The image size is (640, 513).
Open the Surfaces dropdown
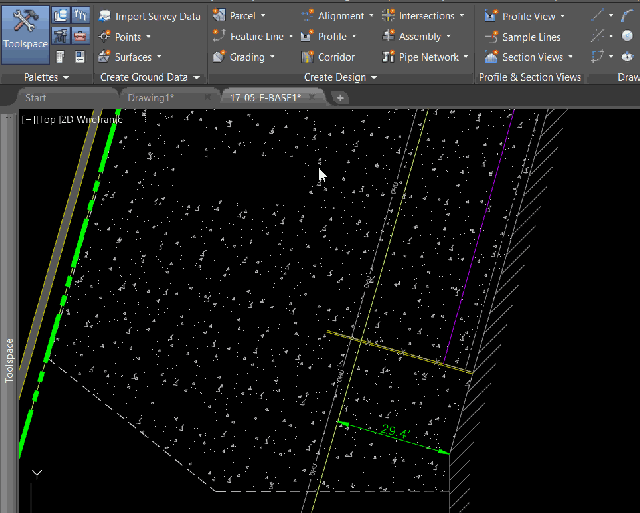tap(133, 57)
